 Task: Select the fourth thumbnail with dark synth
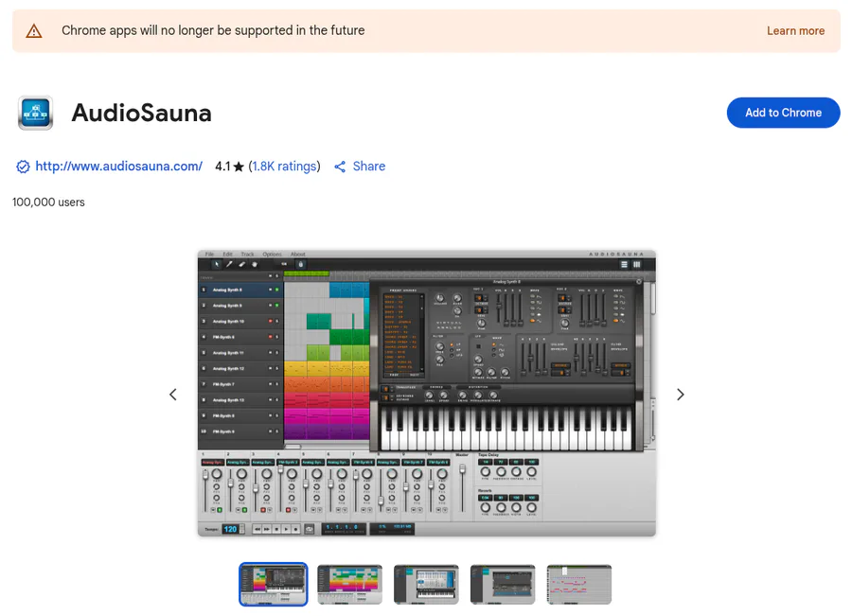(x=503, y=585)
